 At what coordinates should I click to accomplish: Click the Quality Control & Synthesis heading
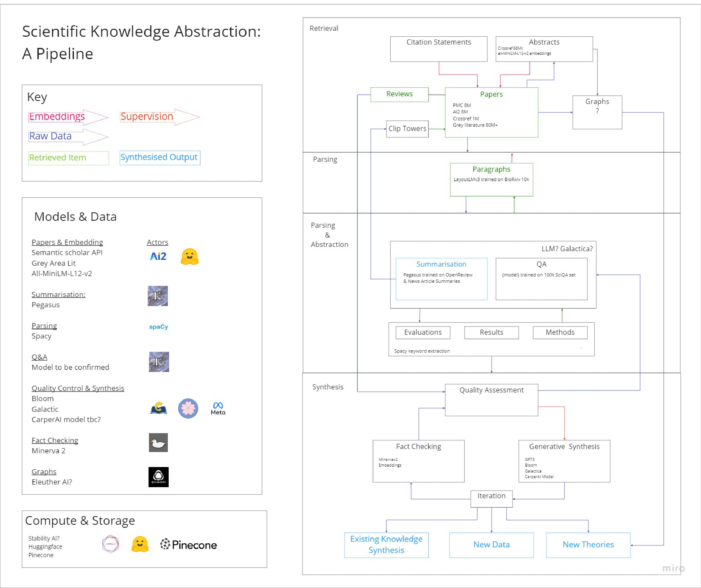tap(78, 388)
